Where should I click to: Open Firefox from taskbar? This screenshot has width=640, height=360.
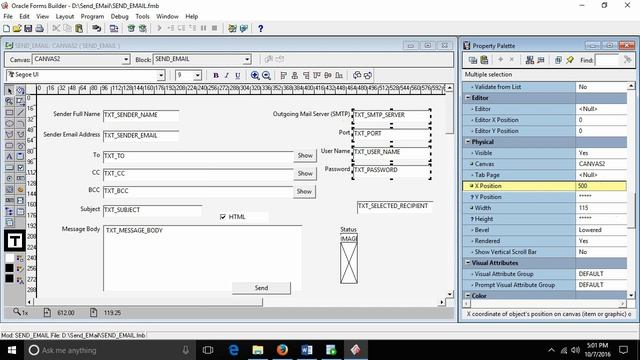(x=282, y=350)
